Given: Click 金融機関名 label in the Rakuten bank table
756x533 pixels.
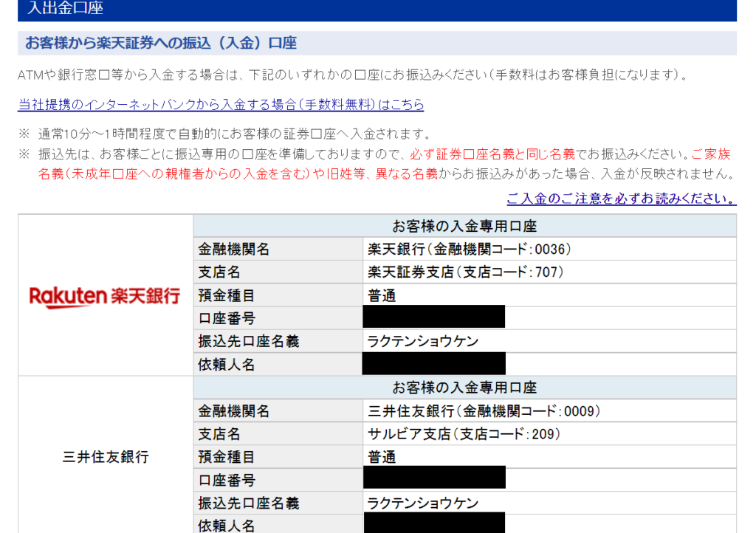Looking at the screenshot, I should click(278, 249).
